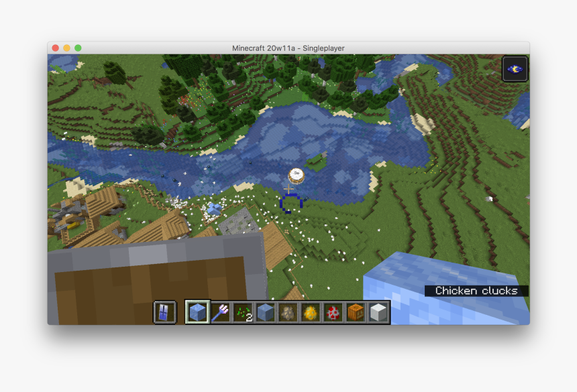Select the red-spotted spawn egg in the hotbar
This screenshot has height=392, width=577.
333,312
